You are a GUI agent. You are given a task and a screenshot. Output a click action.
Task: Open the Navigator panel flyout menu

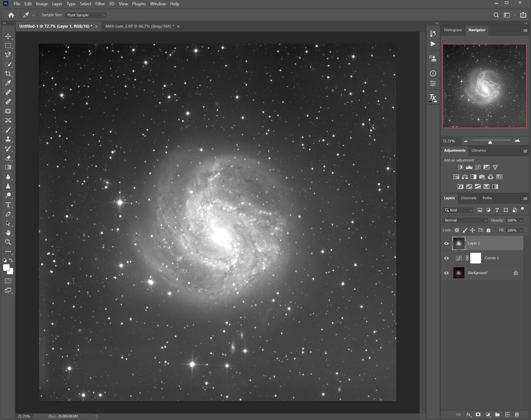525,31
